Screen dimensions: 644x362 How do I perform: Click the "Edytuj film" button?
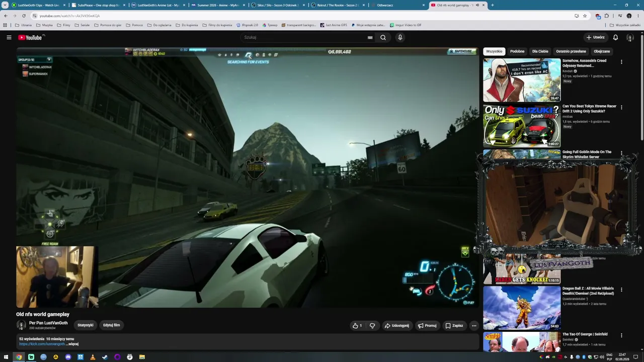coord(112,325)
